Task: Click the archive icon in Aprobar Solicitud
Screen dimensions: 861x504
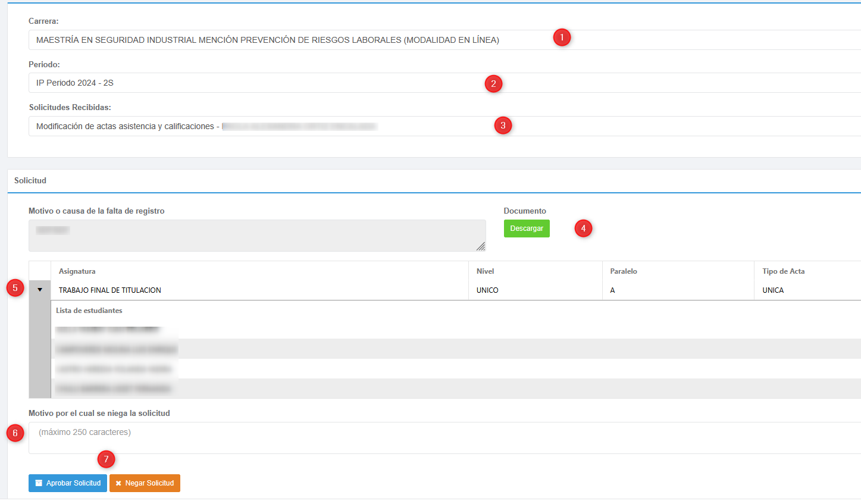Action: pyautogui.click(x=39, y=483)
